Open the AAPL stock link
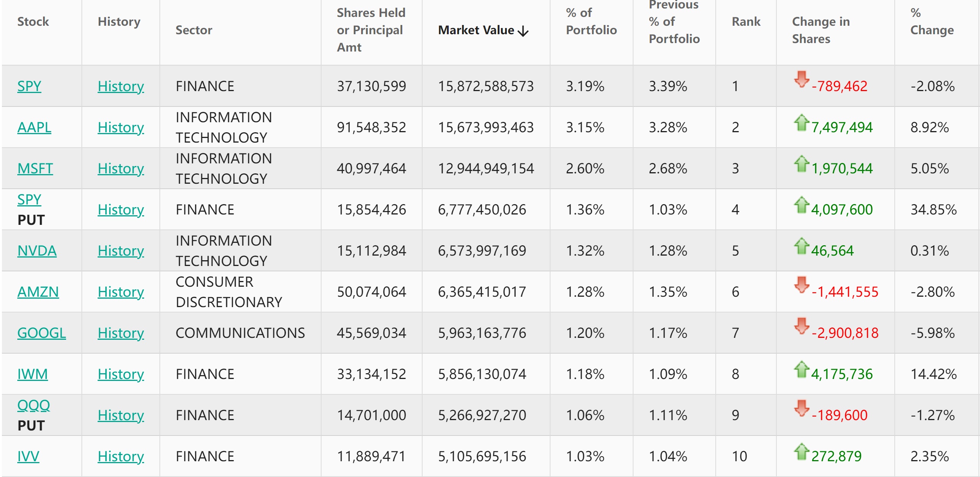Screen dimensions: 980x477 [x=34, y=127]
